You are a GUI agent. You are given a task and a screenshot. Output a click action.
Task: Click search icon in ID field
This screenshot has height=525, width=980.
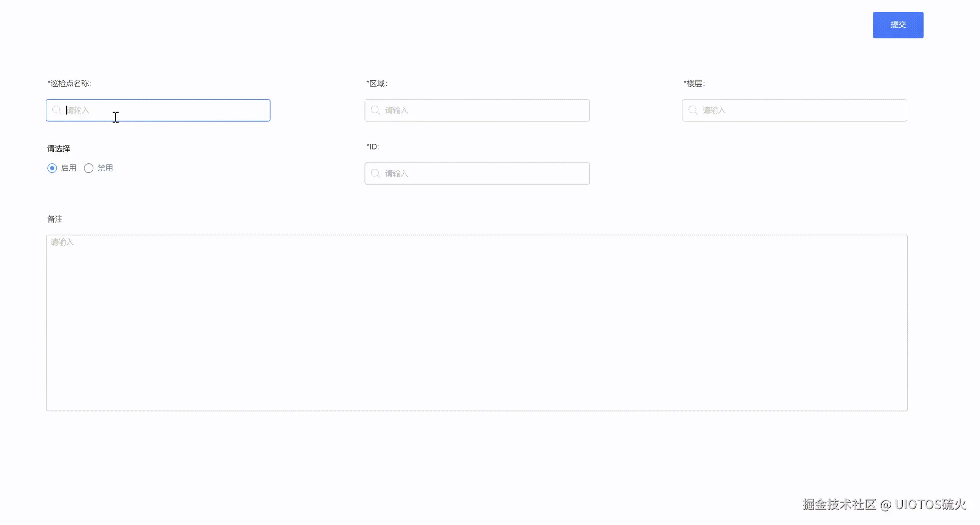pos(375,173)
